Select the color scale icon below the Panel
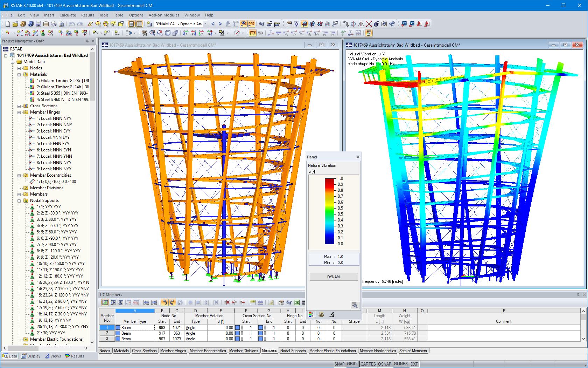 pyautogui.click(x=311, y=314)
